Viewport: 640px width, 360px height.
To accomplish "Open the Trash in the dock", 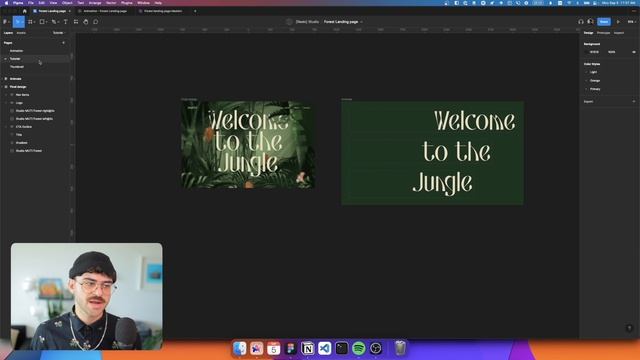I will coord(400,348).
